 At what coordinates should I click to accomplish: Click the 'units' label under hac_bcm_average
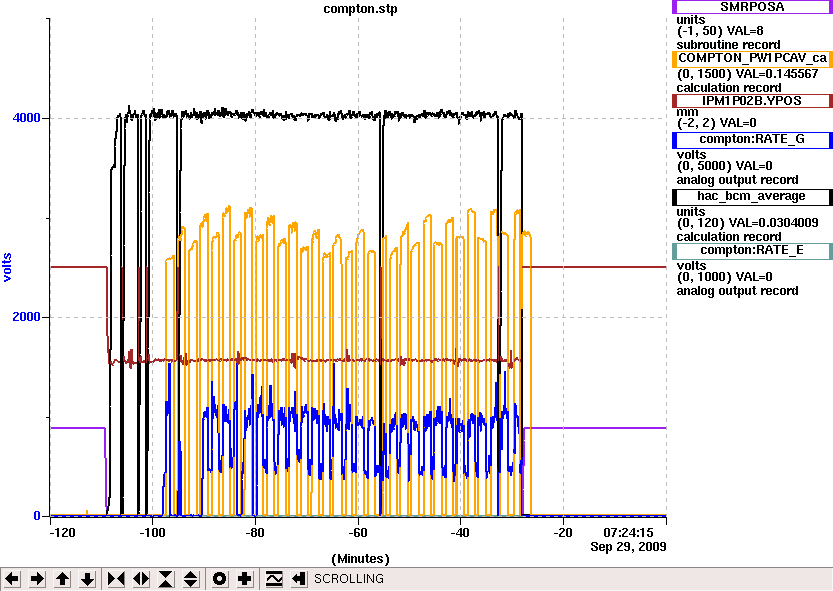click(691, 212)
